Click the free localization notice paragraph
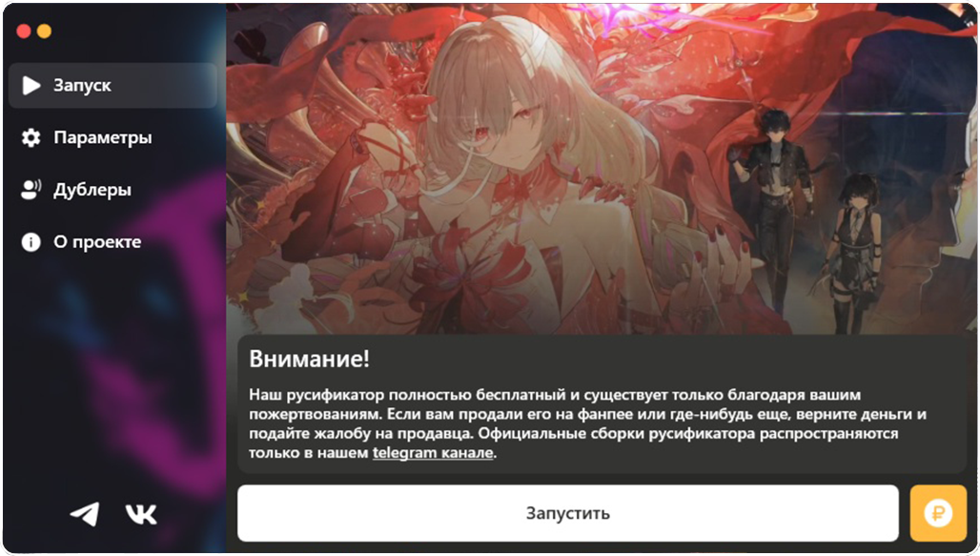Viewport: 980px width, 556px height. click(587, 424)
